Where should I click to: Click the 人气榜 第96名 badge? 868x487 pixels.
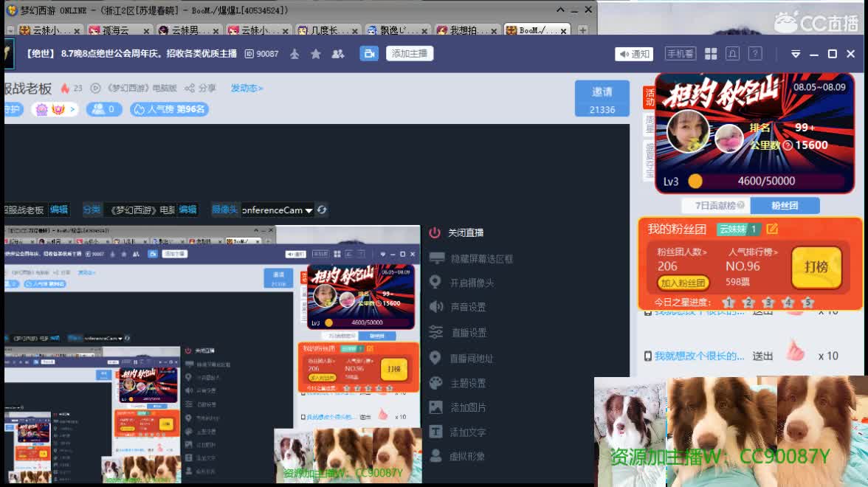point(170,109)
